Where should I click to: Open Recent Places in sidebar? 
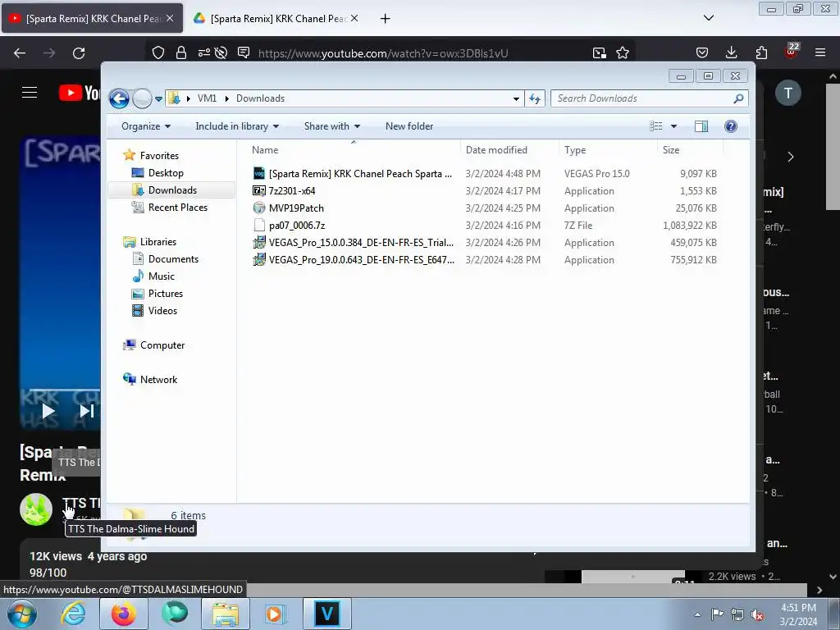click(x=177, y=208)
